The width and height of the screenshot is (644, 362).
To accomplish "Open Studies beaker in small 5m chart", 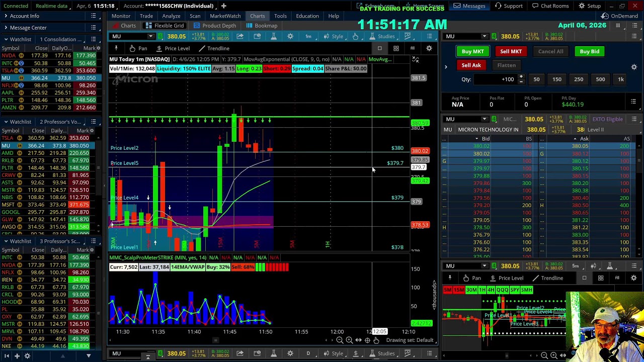I will pos(610,266).
